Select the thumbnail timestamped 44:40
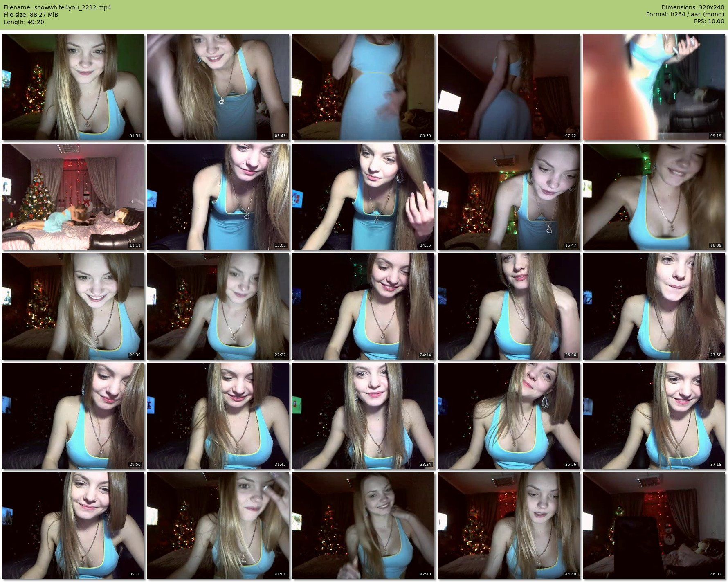Screen dimensions: 728x582 [x=508, y=526]
